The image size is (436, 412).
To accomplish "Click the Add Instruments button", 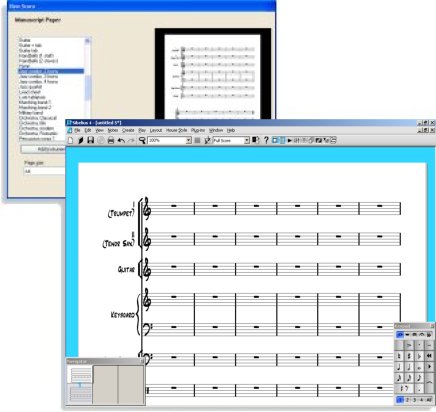I will [43, 149].
